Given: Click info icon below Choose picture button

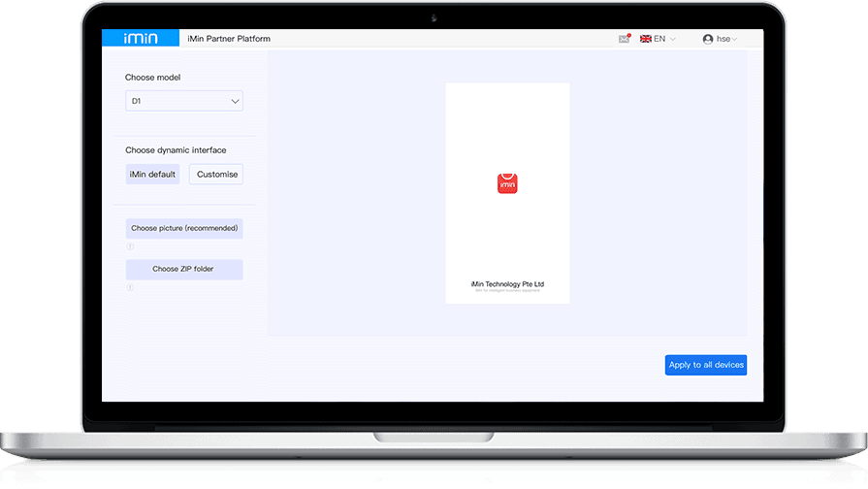Looking at the screenshot, I should (x=130, y=246).
